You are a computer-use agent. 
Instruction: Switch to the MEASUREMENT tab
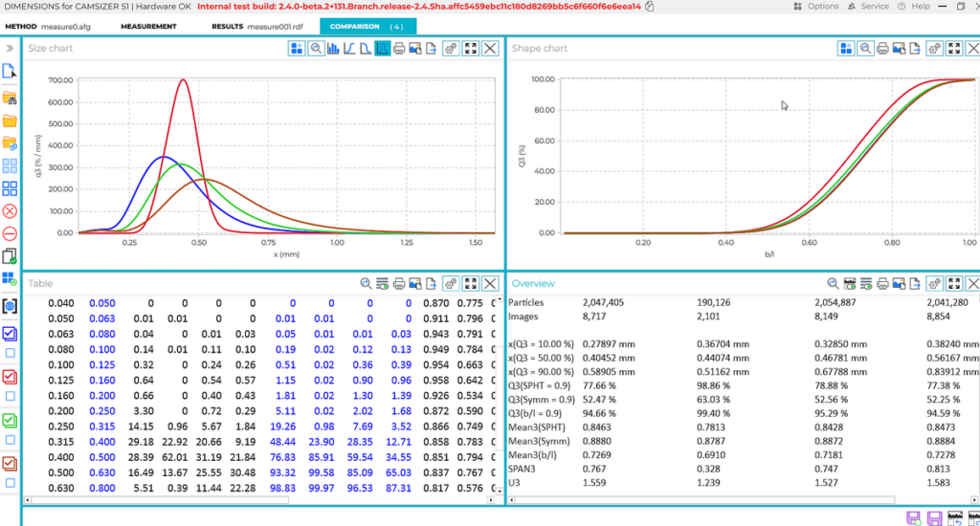click(148, 26)
